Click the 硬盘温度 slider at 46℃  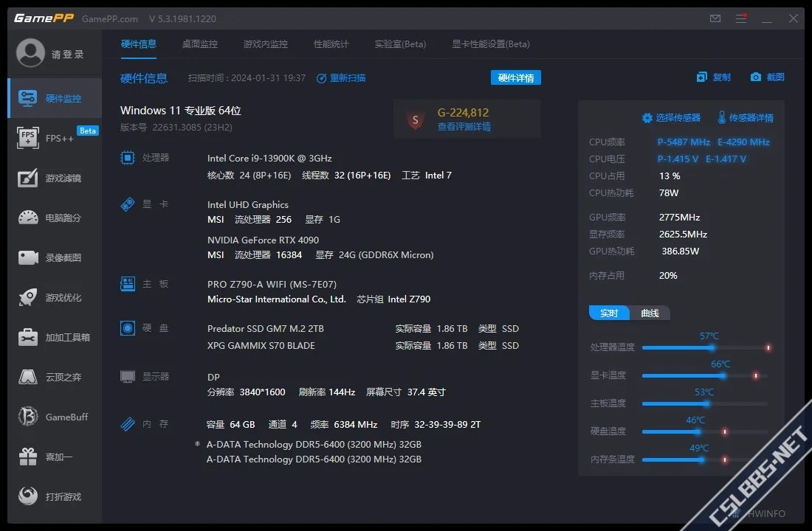(698, 431)
